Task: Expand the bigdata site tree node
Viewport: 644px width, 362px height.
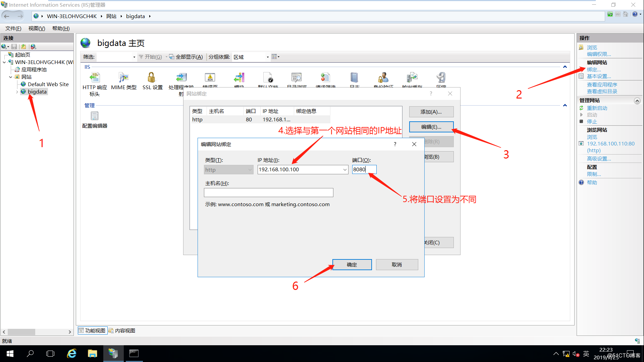Action: 17,92
